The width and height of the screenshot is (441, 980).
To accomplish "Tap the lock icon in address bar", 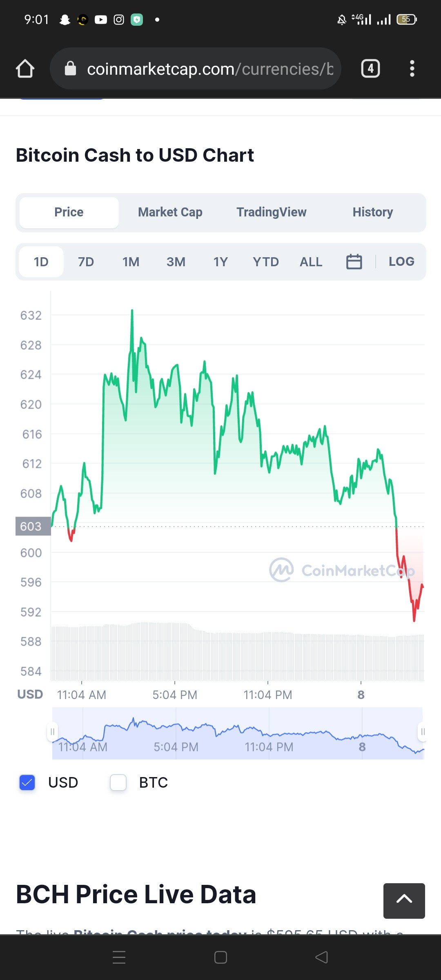I will pos(71,69).
